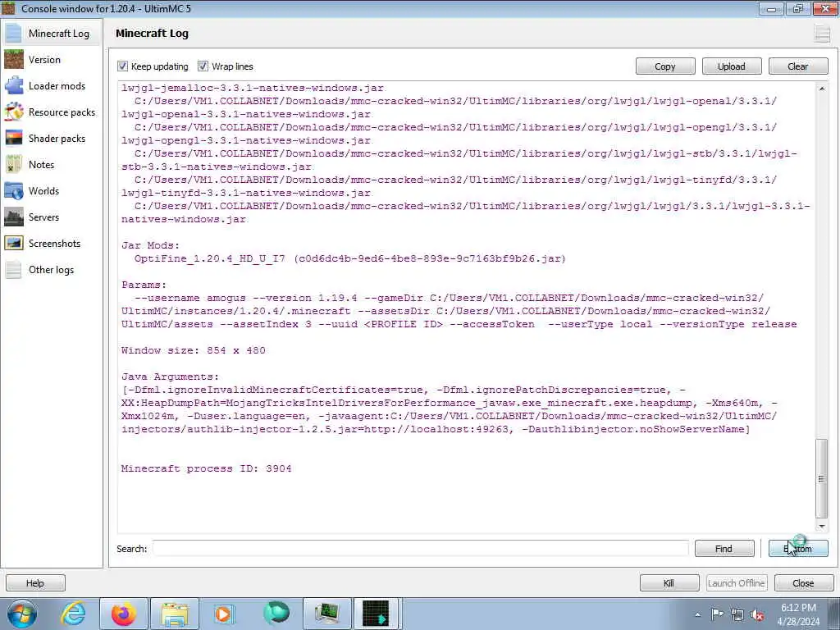Click the 'Jar Mods:' heading in log
840x630 pixels.
click(x=151, y=245)
